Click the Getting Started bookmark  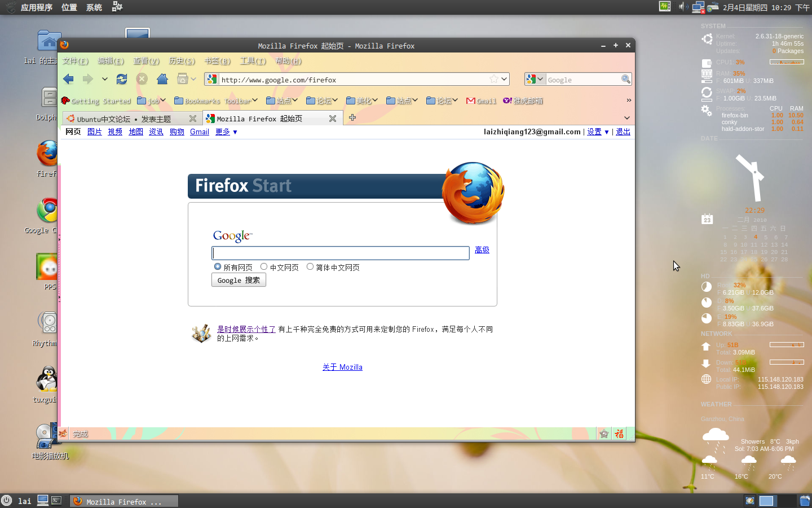pyautogui.click(x=96, y=100)
